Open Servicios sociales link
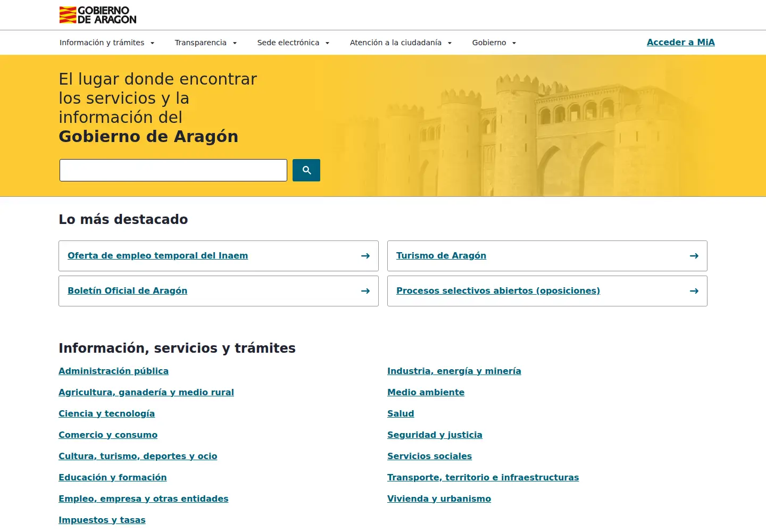 click(430, 456)
